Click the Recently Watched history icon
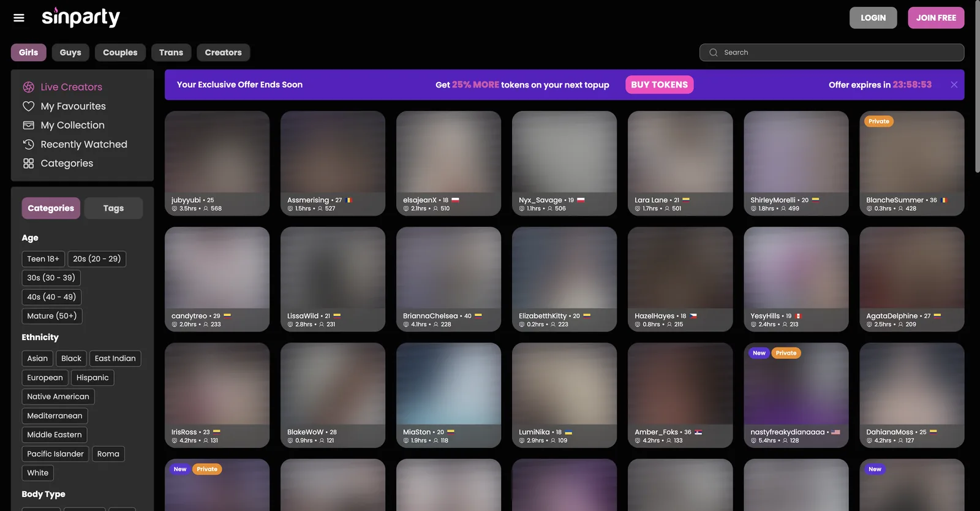The height and width of the screenshot is (511, 980). tap(28, 145)
